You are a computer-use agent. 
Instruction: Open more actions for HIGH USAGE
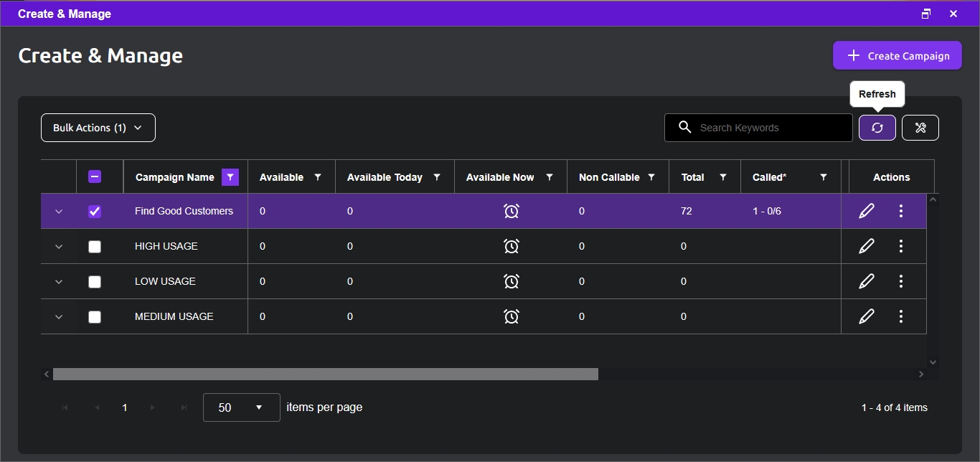pyautogui.click(x=901, y=246)
